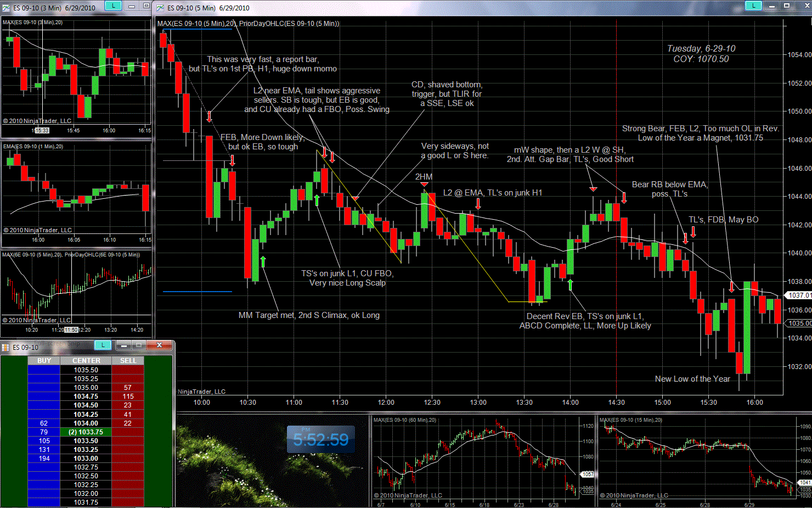The image size is (812, 508).
Task: Open the 3 Min chart window icon menu
Action: 6,8
